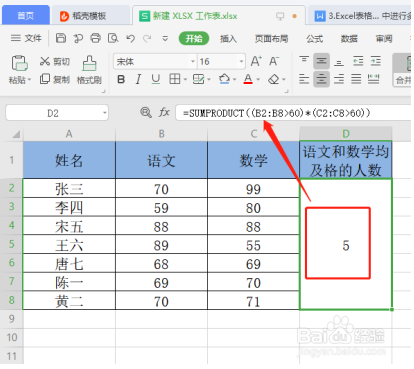Cut the selection with 剪切

tap(54, 61)
